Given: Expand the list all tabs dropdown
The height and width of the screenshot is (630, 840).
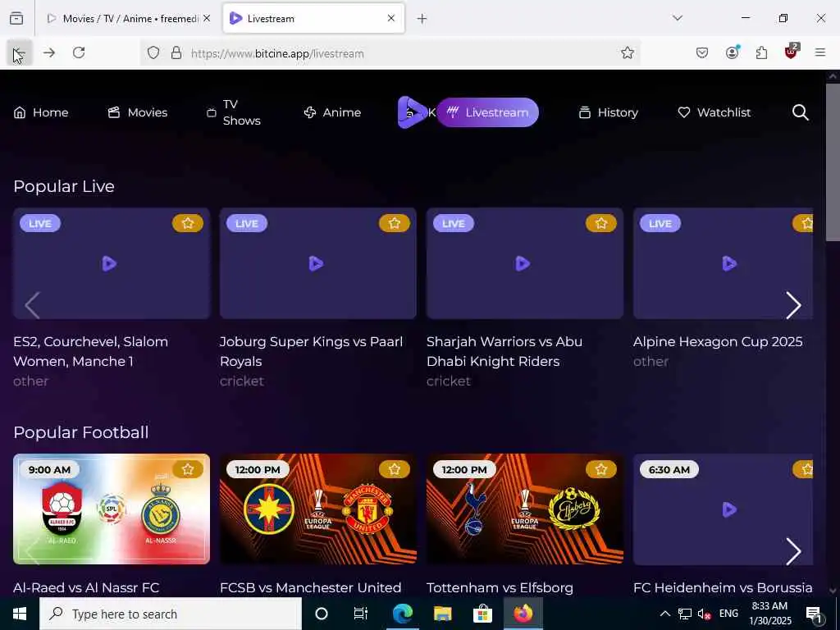Looking at the screenshot, I should [678, 18].
